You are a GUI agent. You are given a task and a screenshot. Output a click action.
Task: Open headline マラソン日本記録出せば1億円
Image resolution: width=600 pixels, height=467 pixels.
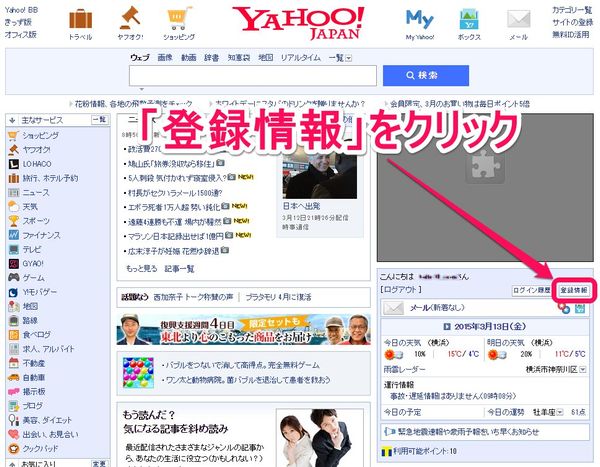pos(175,236)
